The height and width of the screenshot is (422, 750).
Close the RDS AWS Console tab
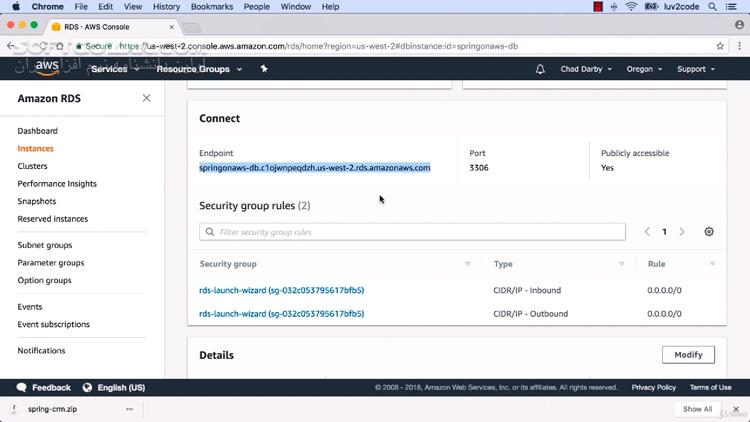click(172, 27)
